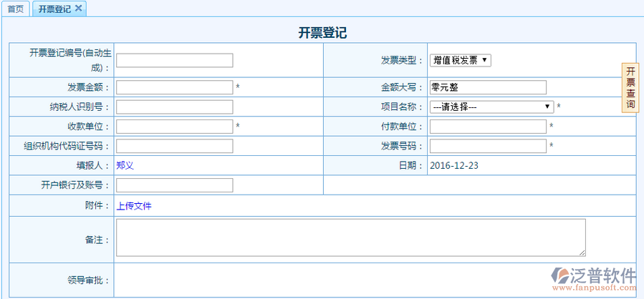Click the 收款单位 input field
Screen dimensions: 644x299
coord(175,127)
